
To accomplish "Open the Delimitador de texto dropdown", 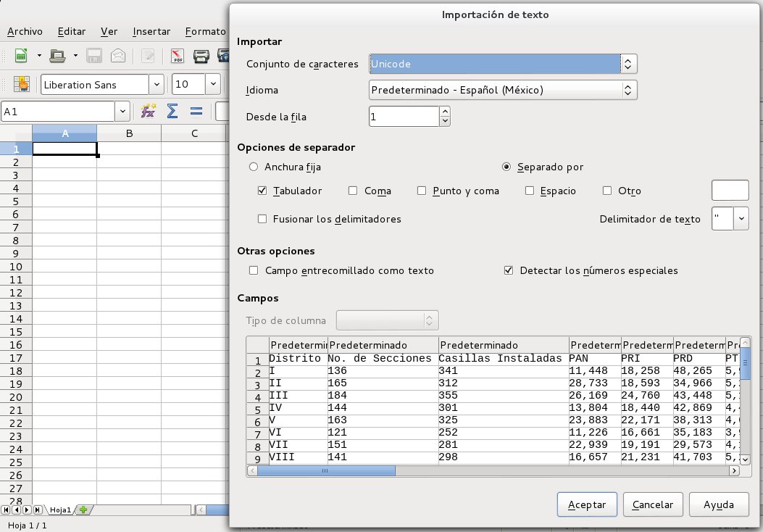I will coord(741,219).
